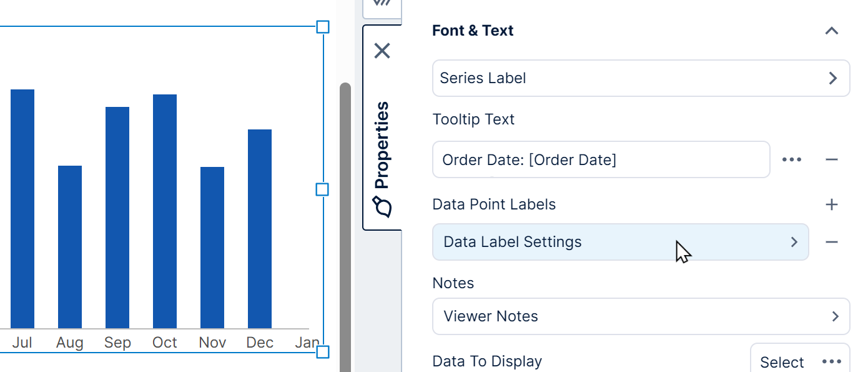
Task: Remove the Tooltip Text using the minus icon
Action: pos(832,159)
